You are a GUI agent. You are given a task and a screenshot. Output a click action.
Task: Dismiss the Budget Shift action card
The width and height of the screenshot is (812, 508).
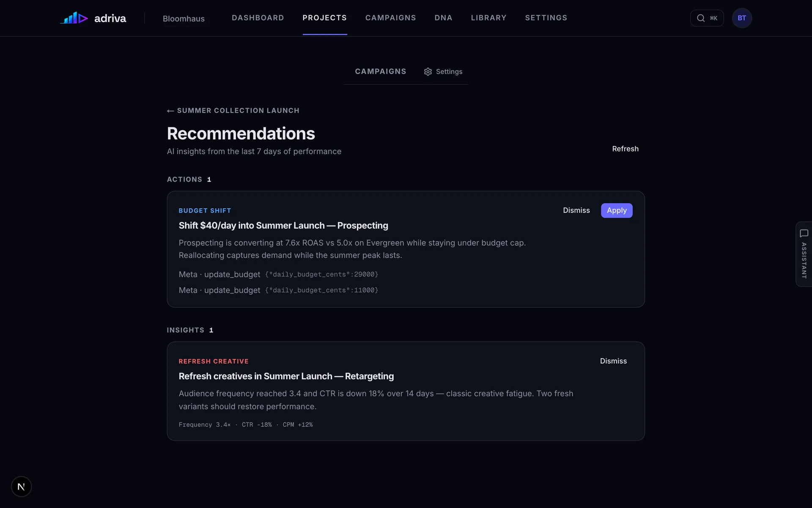[576, 210]
